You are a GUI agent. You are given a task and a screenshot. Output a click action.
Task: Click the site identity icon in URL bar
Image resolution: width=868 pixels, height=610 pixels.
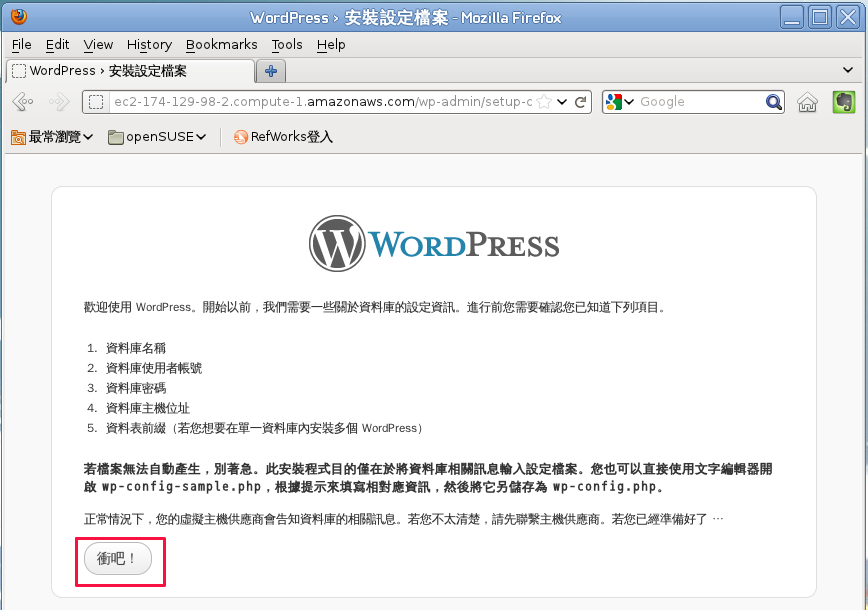(96, 102)
